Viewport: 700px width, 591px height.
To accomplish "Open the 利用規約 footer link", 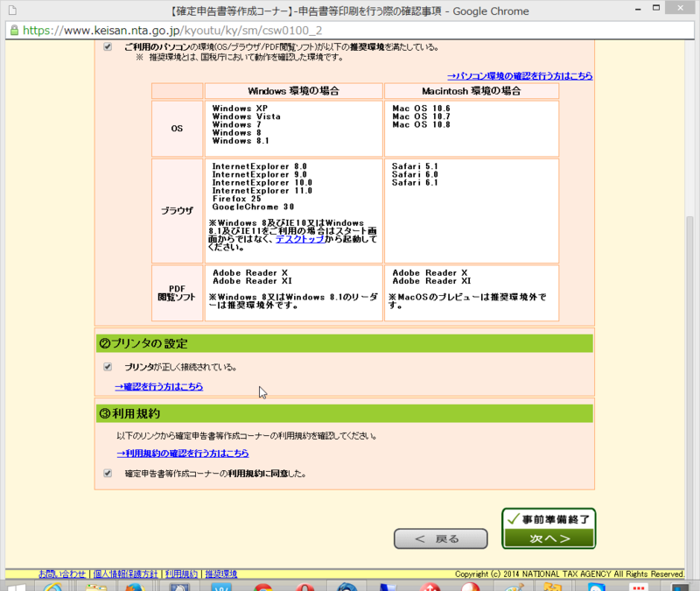I will (181, 573).
